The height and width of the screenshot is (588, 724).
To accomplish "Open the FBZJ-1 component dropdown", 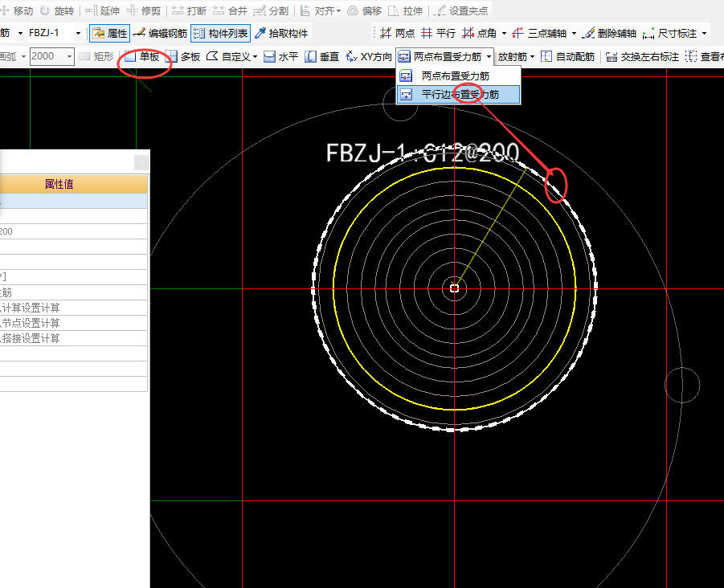I will coord(78,33).
